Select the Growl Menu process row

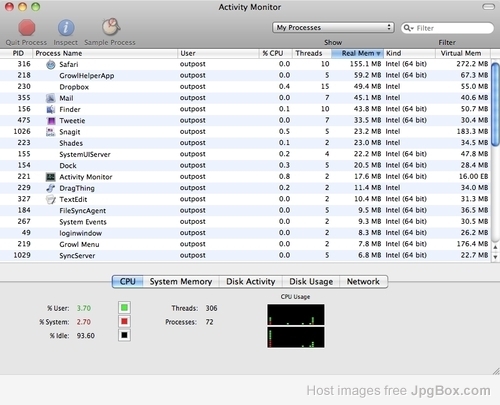coord(245,244)
